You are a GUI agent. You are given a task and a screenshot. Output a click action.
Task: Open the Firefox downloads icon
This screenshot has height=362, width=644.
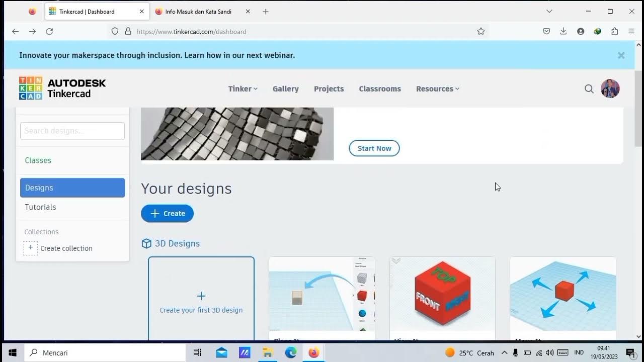click(x=563, y=31)
